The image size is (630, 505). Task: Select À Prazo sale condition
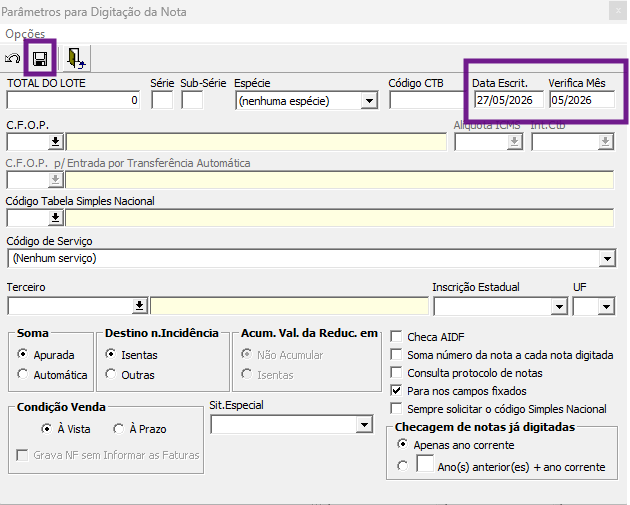point(119,429)
